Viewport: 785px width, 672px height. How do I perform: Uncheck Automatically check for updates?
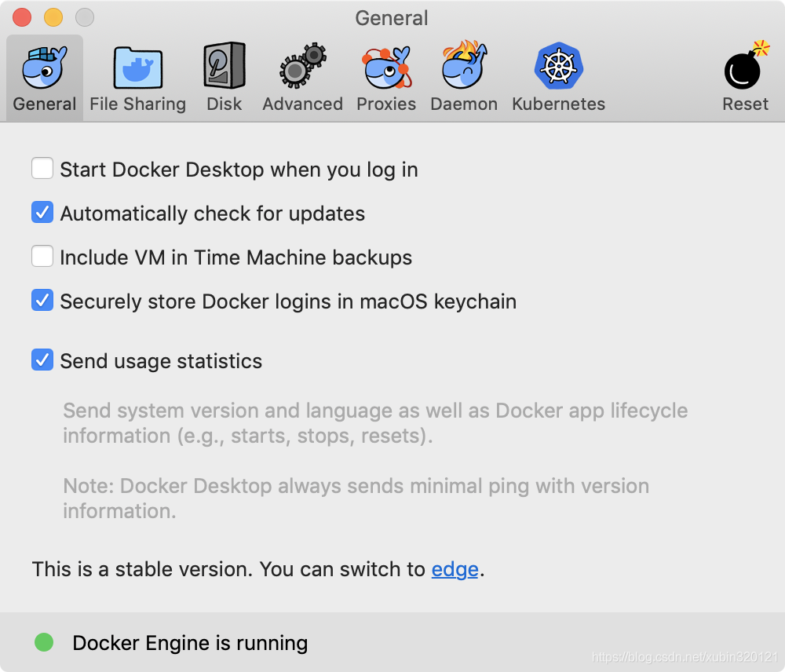point(42,212)
